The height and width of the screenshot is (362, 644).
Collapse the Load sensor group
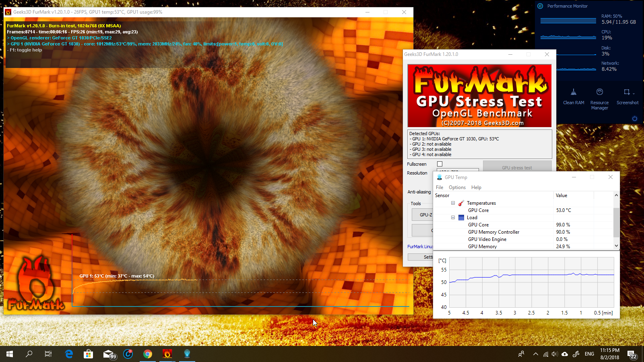453,218
